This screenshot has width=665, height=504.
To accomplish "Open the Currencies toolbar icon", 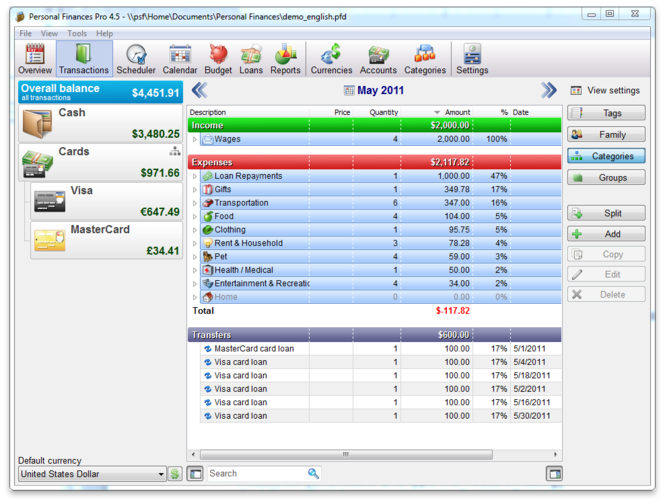I will [331, 59].
